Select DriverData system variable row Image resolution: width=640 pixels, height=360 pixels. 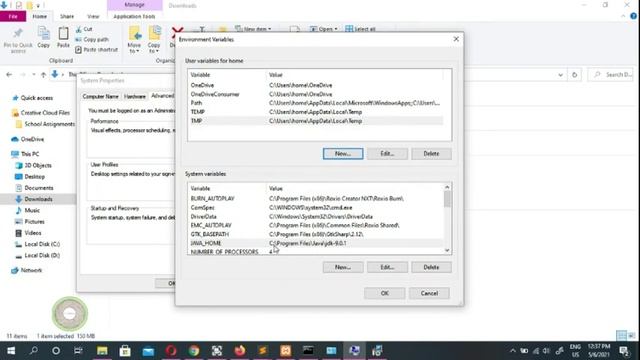[315, 216]
